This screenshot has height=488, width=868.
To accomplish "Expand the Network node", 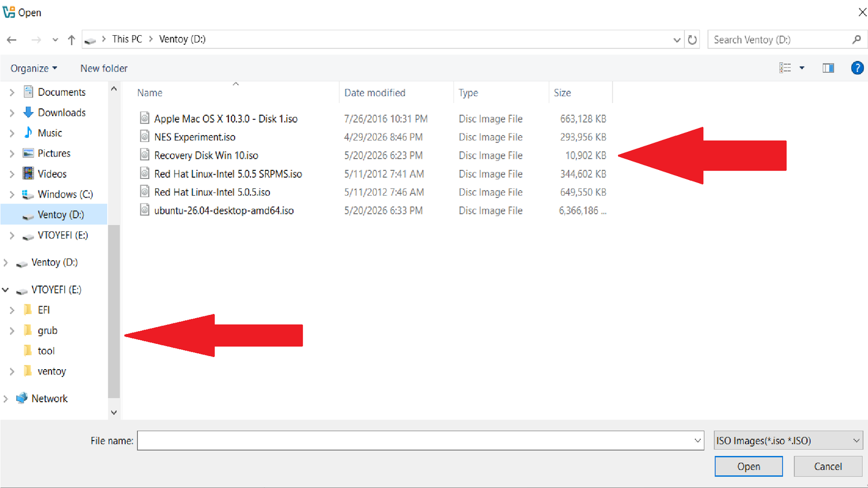I will point(6,399).
